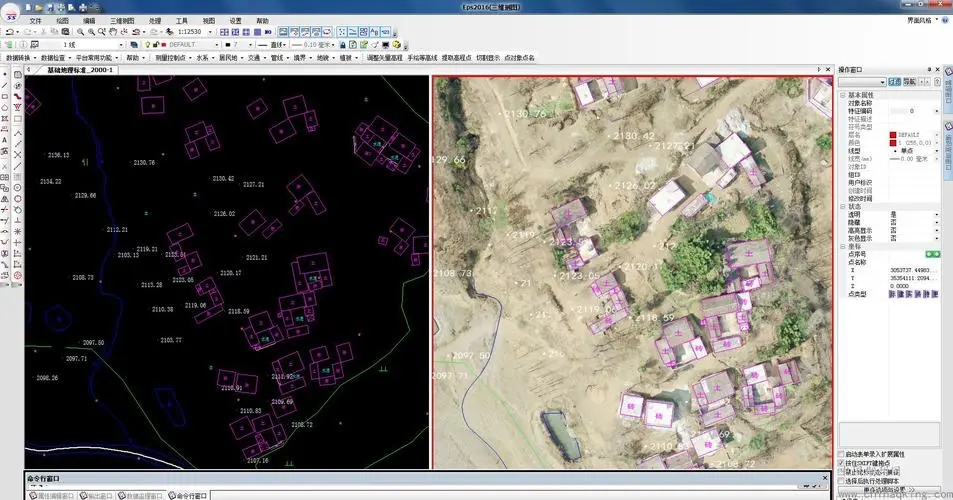Image resolution: width=953 pixels, height=500 pixels.
Task: Click the X coordinate value field
Action: coord(914,270)
